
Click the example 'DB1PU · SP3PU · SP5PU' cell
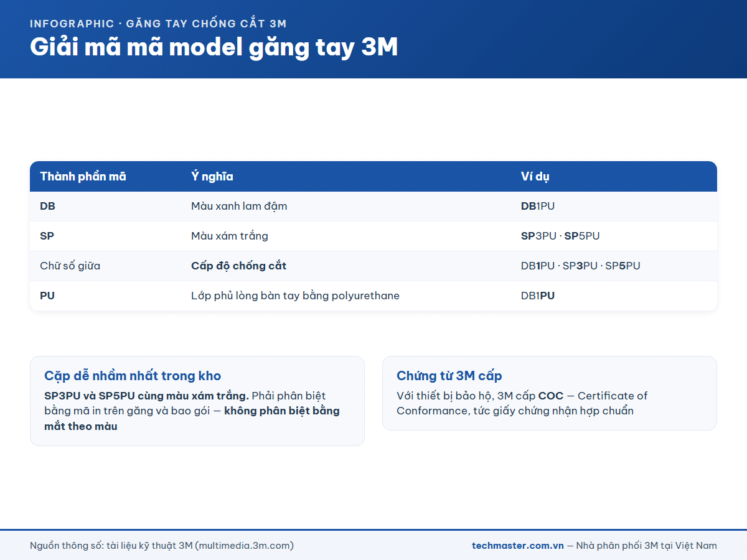coord(581,266)
